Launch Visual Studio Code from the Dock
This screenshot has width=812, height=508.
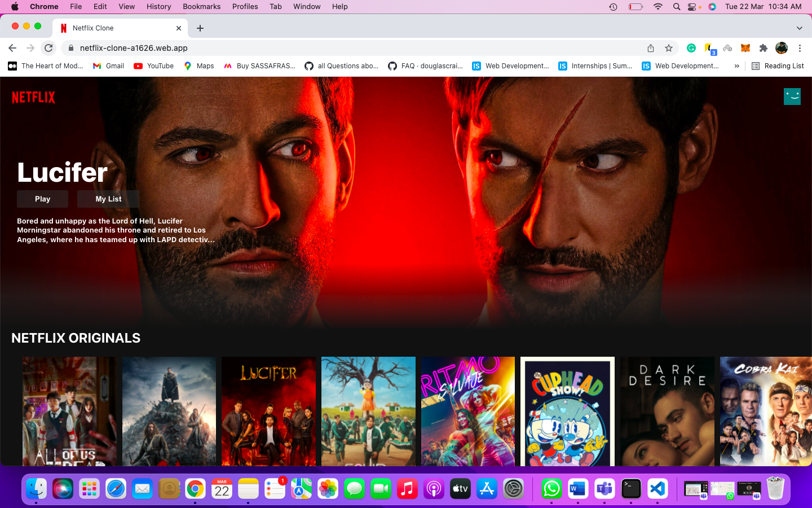pyautogui.click(x=657, y=489)
